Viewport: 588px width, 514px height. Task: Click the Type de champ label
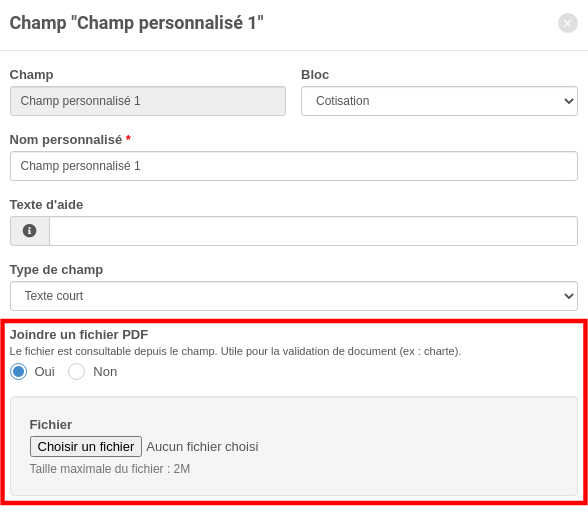(x=56, y=270)
